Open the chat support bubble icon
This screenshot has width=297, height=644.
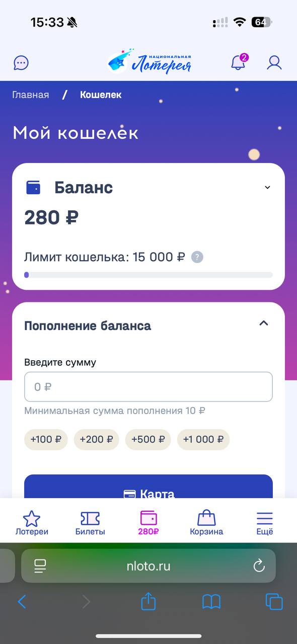21,63
